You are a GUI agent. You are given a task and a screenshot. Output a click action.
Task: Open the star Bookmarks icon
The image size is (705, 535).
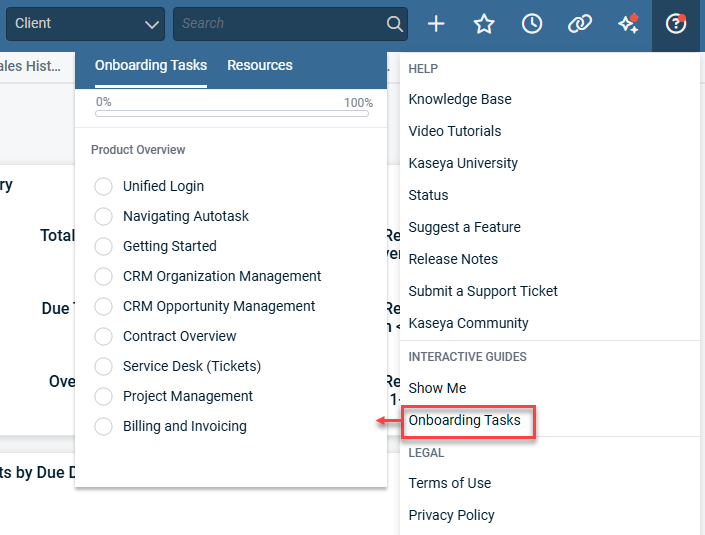tap(484, 24)
